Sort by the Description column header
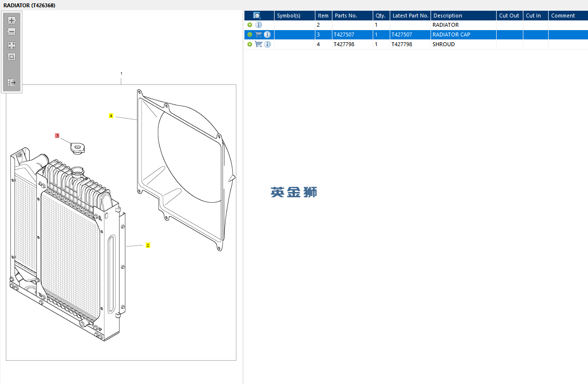 (x=464, y=16)
